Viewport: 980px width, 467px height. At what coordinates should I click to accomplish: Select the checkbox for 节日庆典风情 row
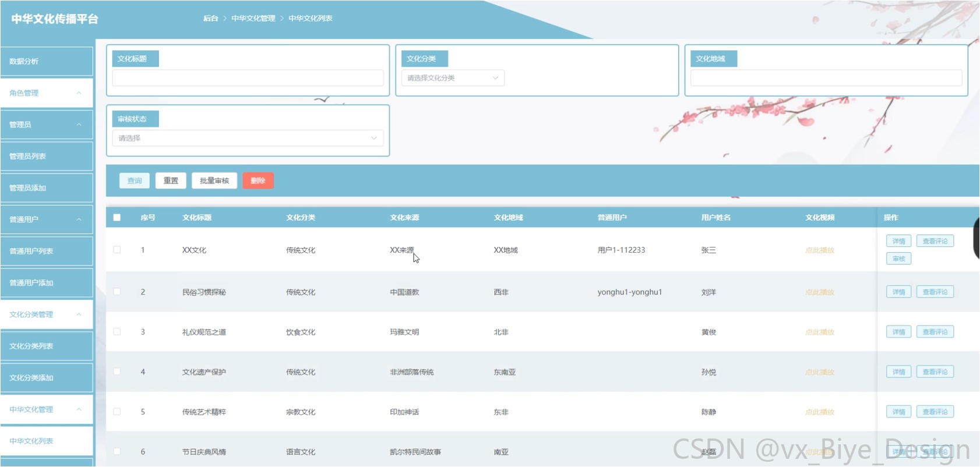[117, 451]
